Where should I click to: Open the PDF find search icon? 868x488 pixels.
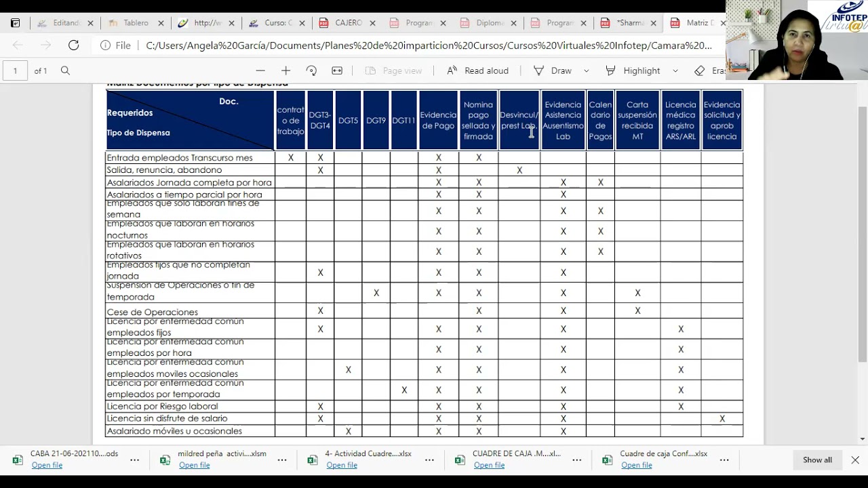point(65,70)
